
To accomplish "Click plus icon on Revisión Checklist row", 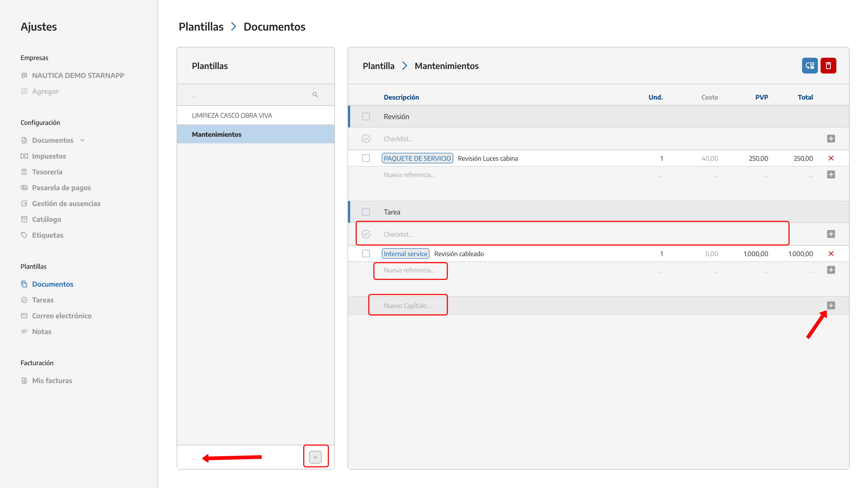I will click(x=831, y=139).
